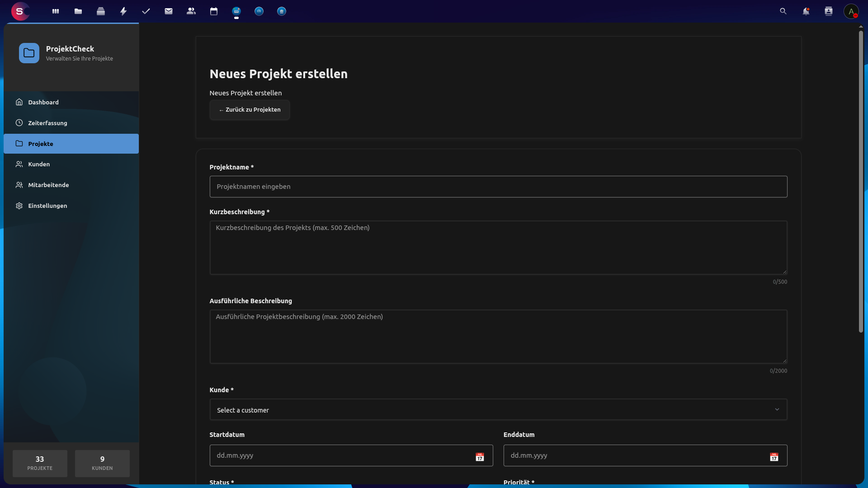This screenshot has height=488, width=868.
Task: Open the app launcher grid
Action: 55,11
